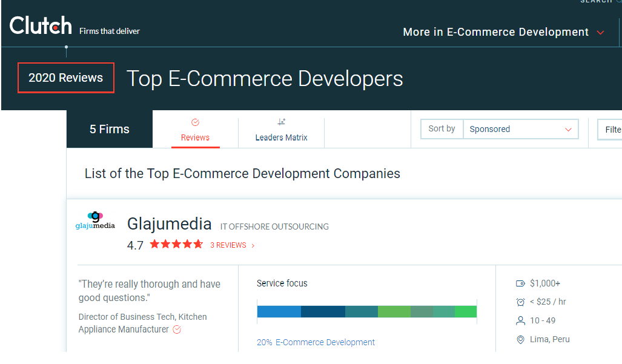The width and height of the screenshot is (622, 364).
Task: Click the star rating for Glajumedia
Action: 176,245
